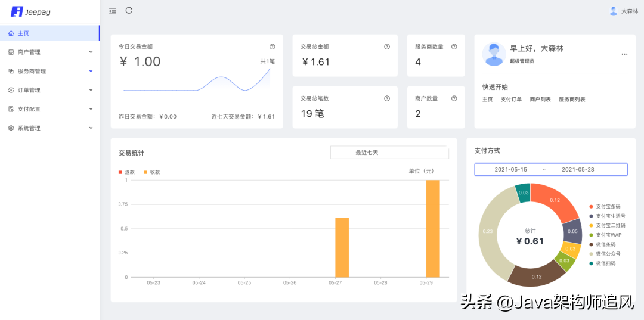
Task: Click the 近七天交易金额：¥1.61 text
Action: coord(243,117)
